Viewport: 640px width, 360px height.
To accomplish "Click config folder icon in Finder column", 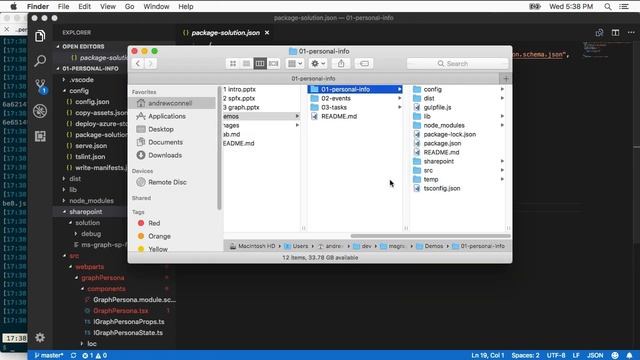I will tap(417, 89).
